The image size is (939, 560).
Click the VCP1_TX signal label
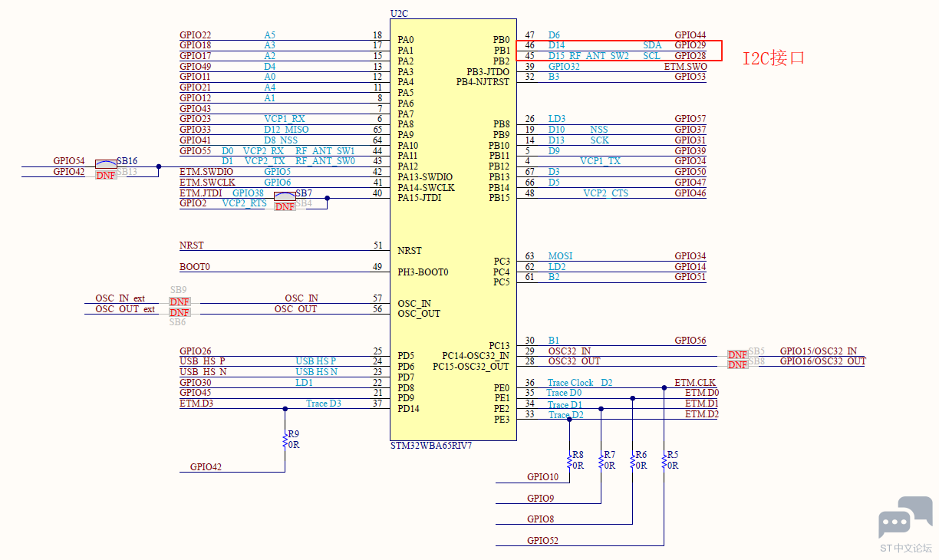click(x=601, y=161)
